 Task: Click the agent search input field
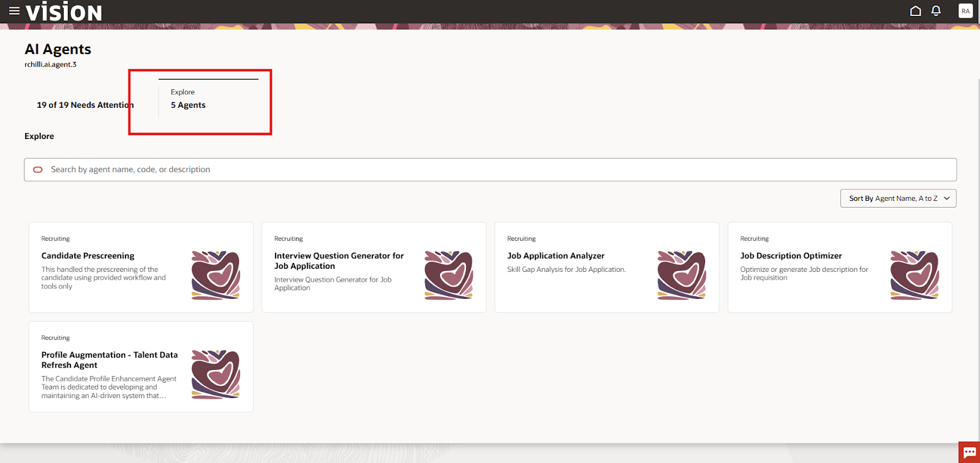tap(490, 170)
